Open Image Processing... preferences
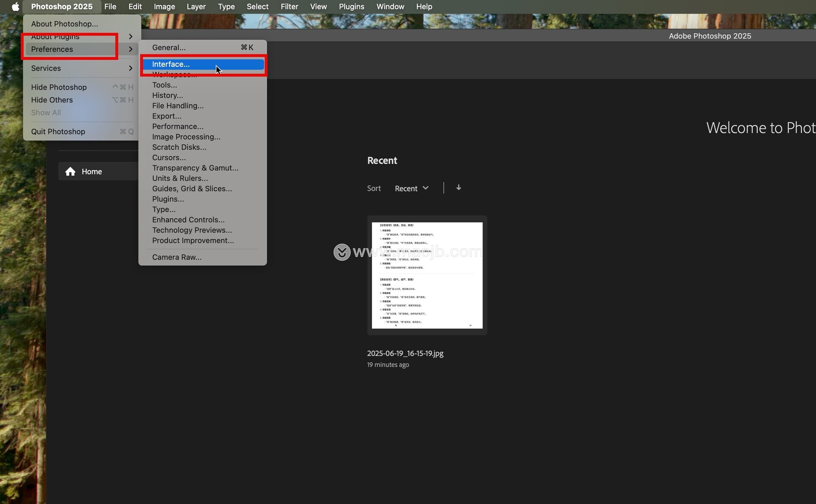The image size is (816, 504). pyautogui.click(x=203, y=137)
